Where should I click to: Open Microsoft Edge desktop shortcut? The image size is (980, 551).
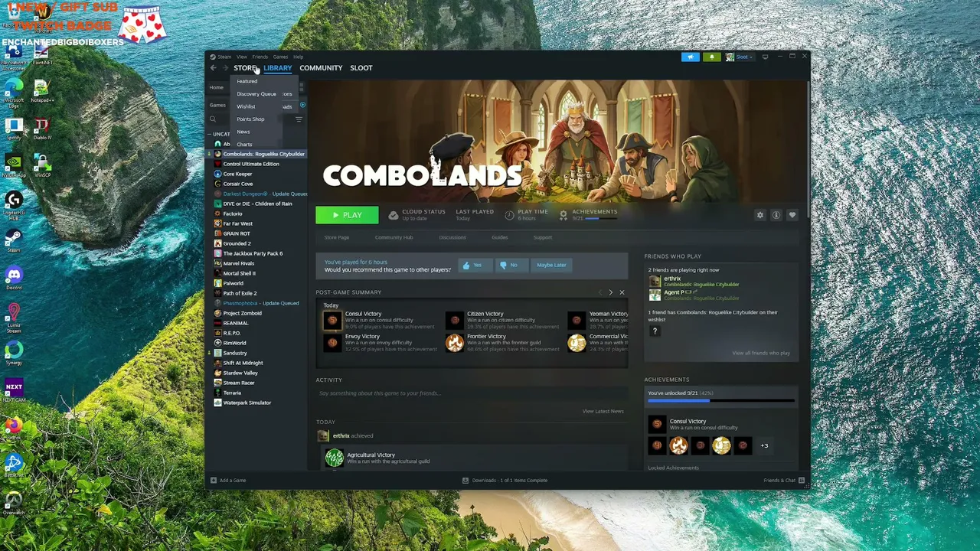14,90
